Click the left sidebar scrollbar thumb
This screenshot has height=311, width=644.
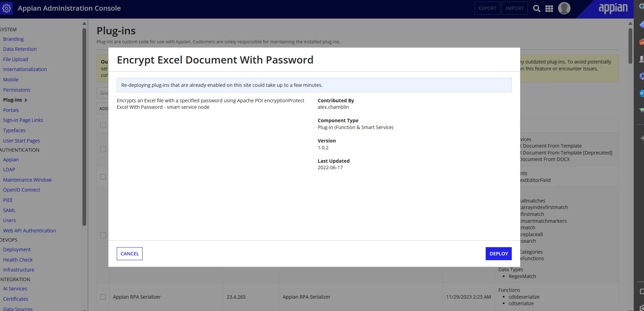click(84, 127)
